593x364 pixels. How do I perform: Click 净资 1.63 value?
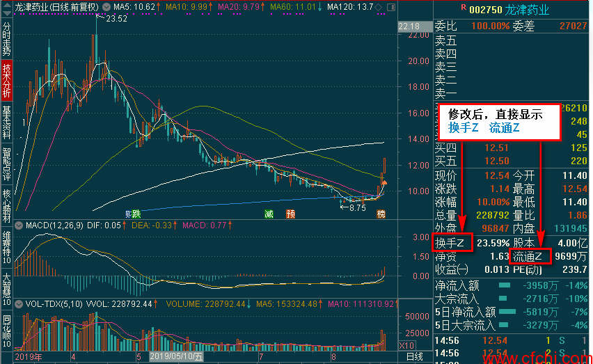(x=499, y=256)
